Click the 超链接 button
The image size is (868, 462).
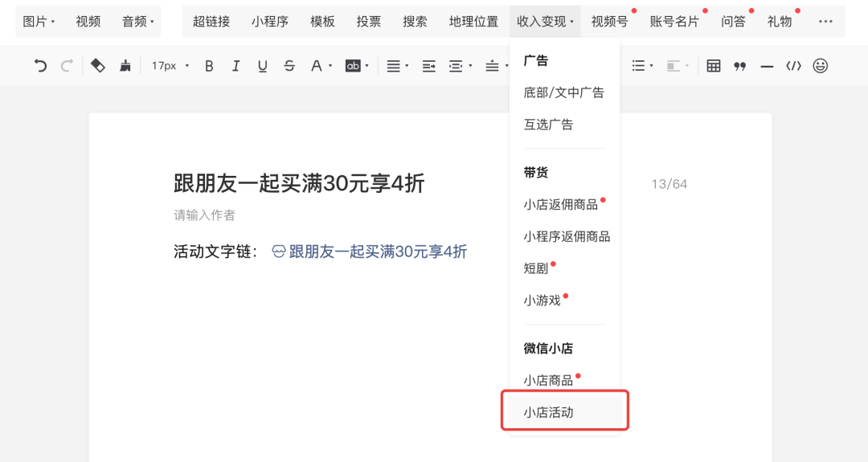(211, 22)
